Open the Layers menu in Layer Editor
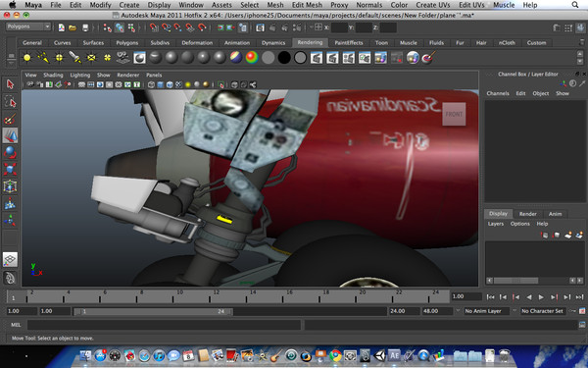The image size is (588, 368). 495,224
